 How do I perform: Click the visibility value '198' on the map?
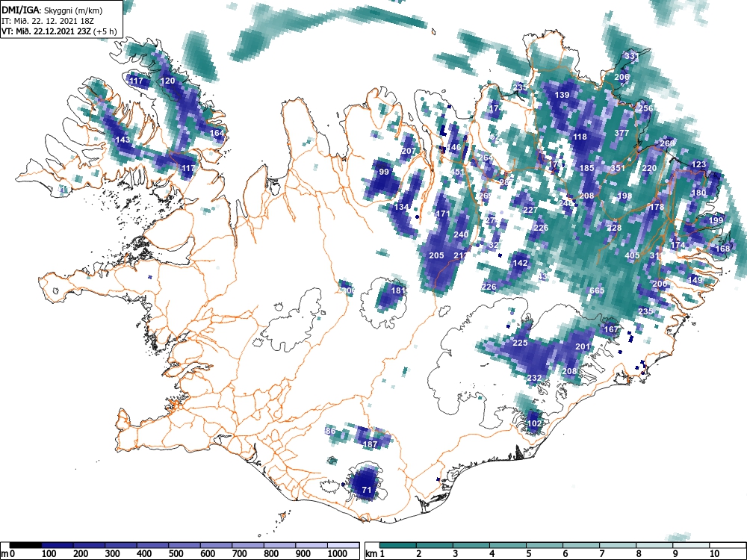click(x=624, y=196)
